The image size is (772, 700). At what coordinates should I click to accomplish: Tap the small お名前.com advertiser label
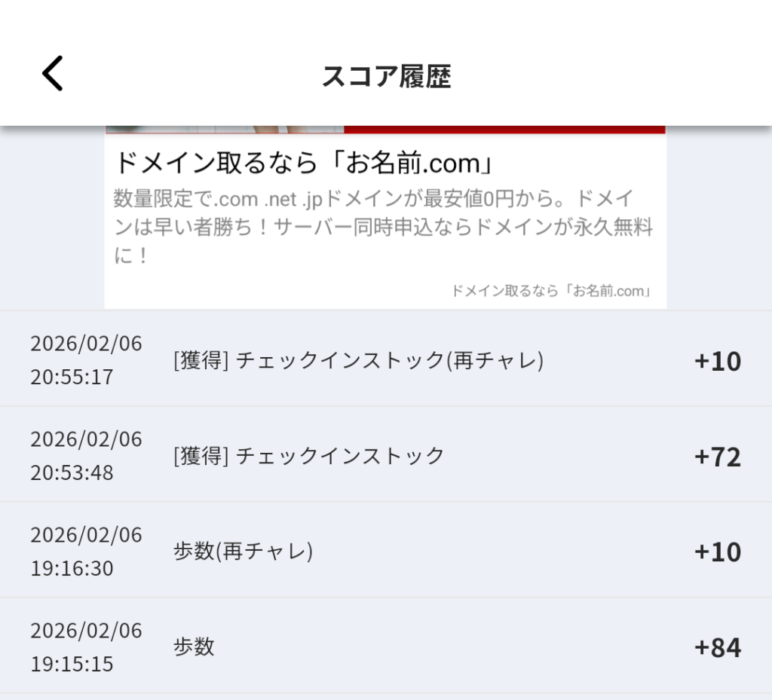tap(550, 291)
